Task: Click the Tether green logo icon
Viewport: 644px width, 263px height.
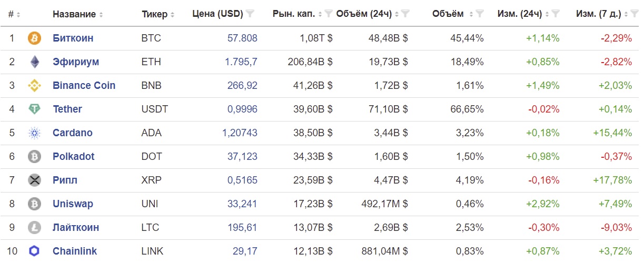Action: click(x=34, y=109)
